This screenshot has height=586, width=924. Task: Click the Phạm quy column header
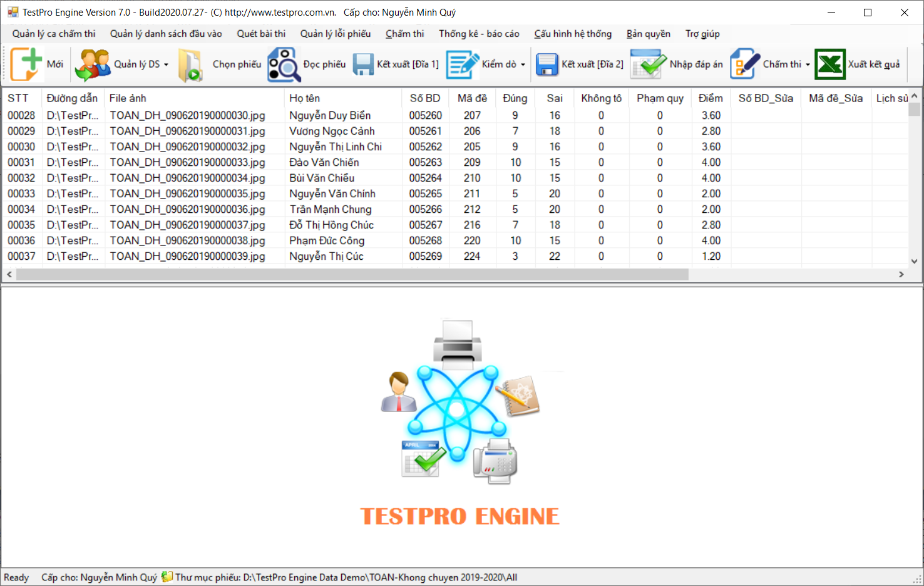pos(660,98)
